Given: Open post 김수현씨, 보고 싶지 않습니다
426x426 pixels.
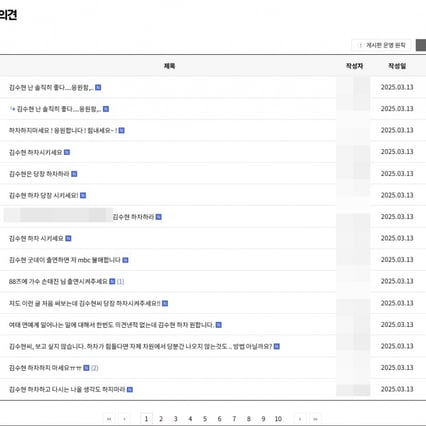Looking at the screenshot, I should click(140, 346).
